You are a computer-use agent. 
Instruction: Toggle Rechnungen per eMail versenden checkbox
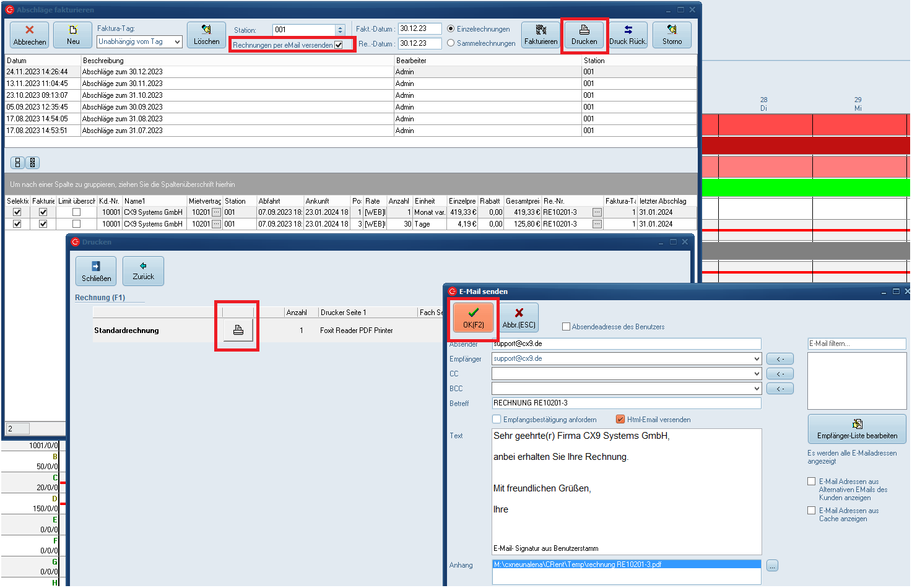click(x=339, y=45)
